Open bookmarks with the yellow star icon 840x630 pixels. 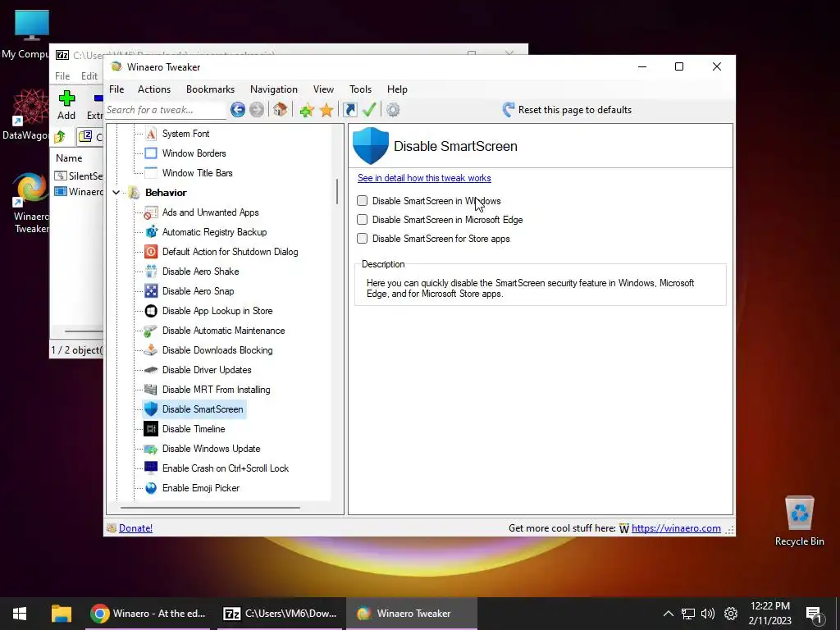coord(326,110)
